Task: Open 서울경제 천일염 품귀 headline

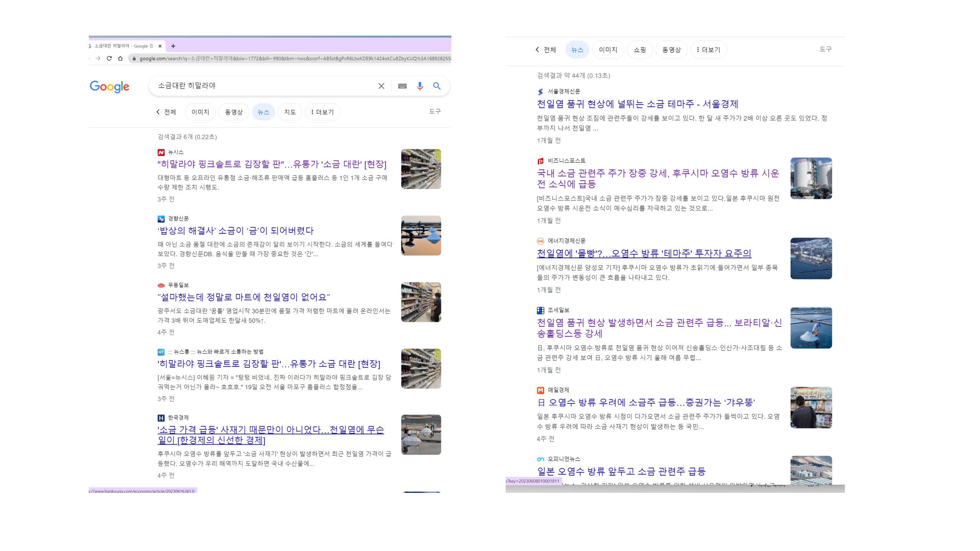Action: 637,104
